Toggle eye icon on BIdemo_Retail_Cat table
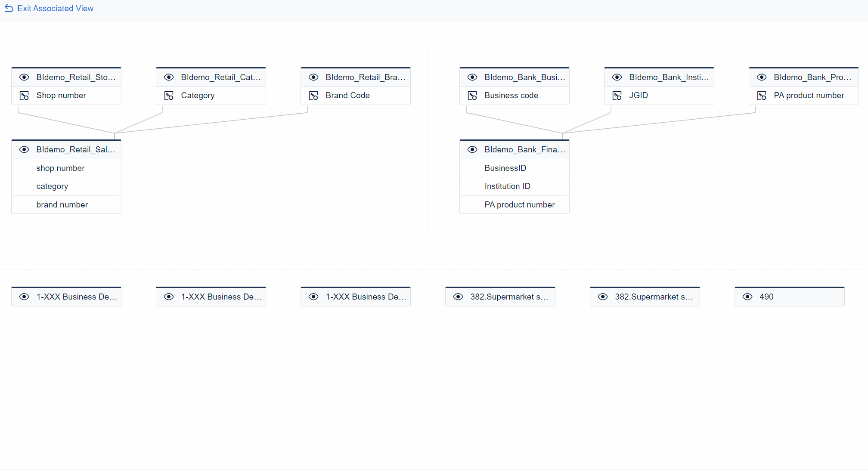This screenshot has height=470, width=868. tap(169, 77)
